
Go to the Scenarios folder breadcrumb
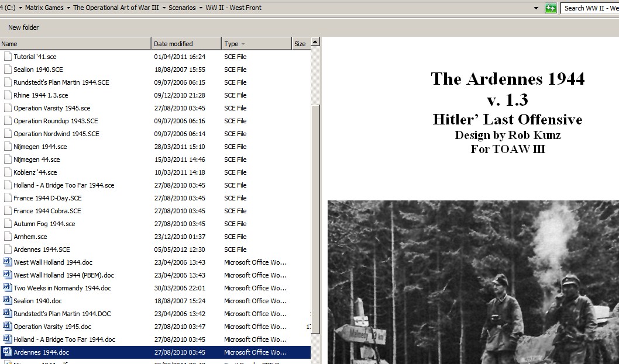point(182,8)
